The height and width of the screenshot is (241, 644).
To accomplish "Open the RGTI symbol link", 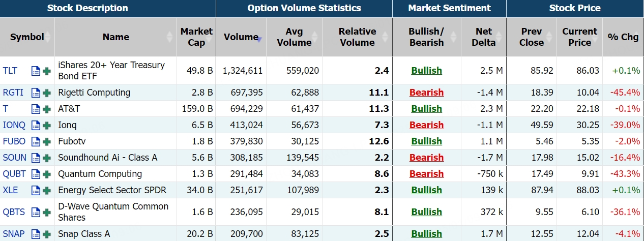I will click(13, 93).
